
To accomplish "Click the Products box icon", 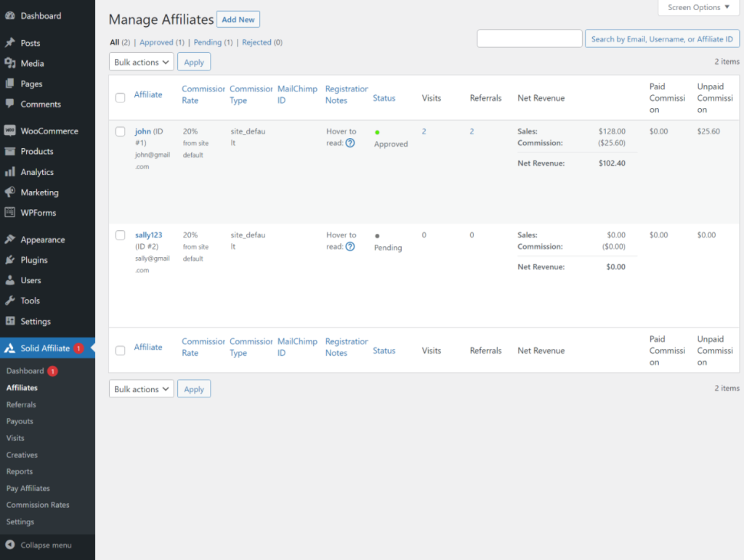I will pyautogui.click(x=10, y=151).
